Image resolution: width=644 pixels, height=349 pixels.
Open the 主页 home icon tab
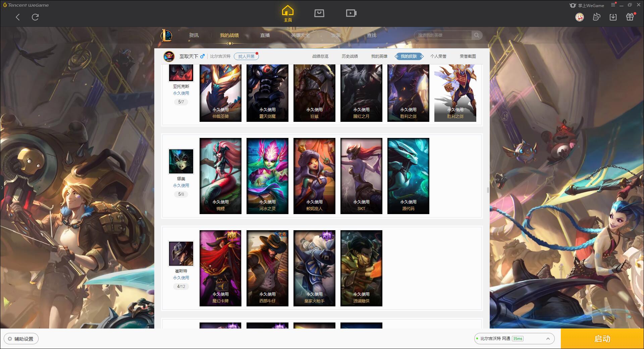[287, 14]
